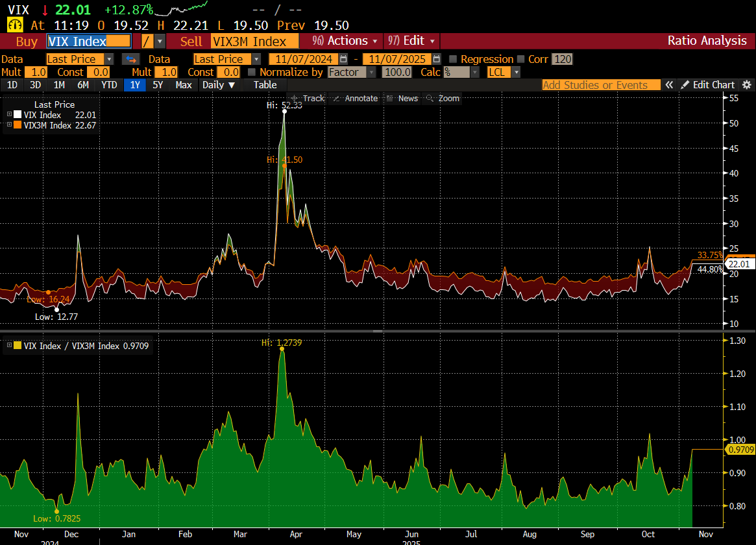Select the Max time range

coord(183,85)
